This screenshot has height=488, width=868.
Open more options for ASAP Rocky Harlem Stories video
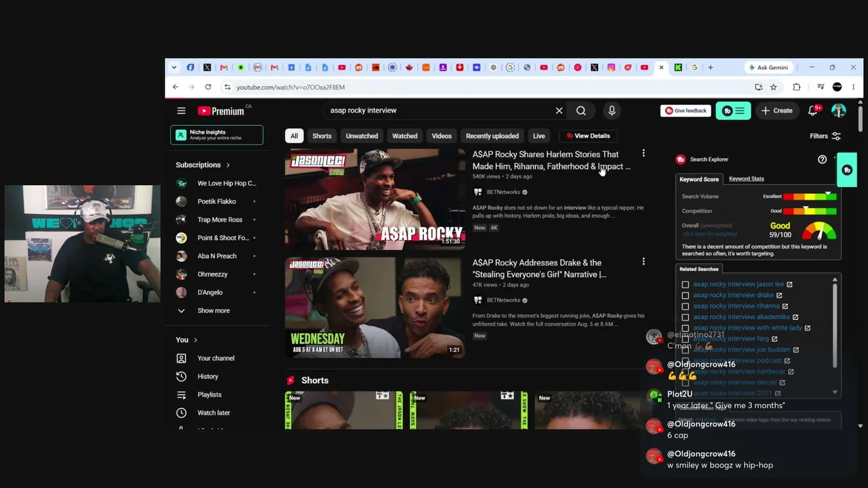point(644,153)
